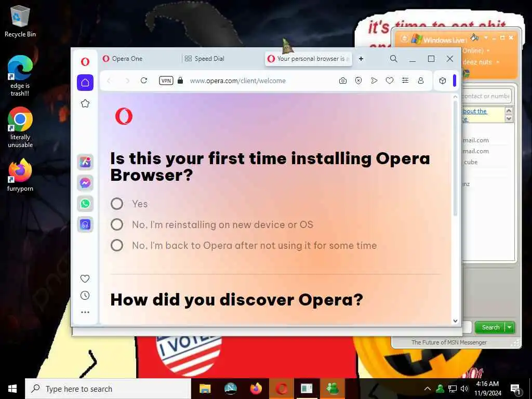Go forward with the forward arrow
Screen dimensions: 532x399
[127, 81]
